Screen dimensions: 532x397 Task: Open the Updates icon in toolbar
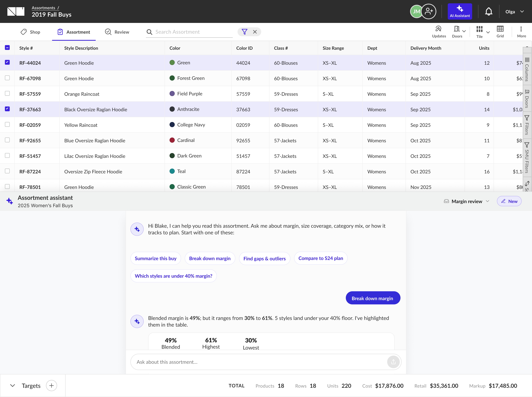click(439, 29)
